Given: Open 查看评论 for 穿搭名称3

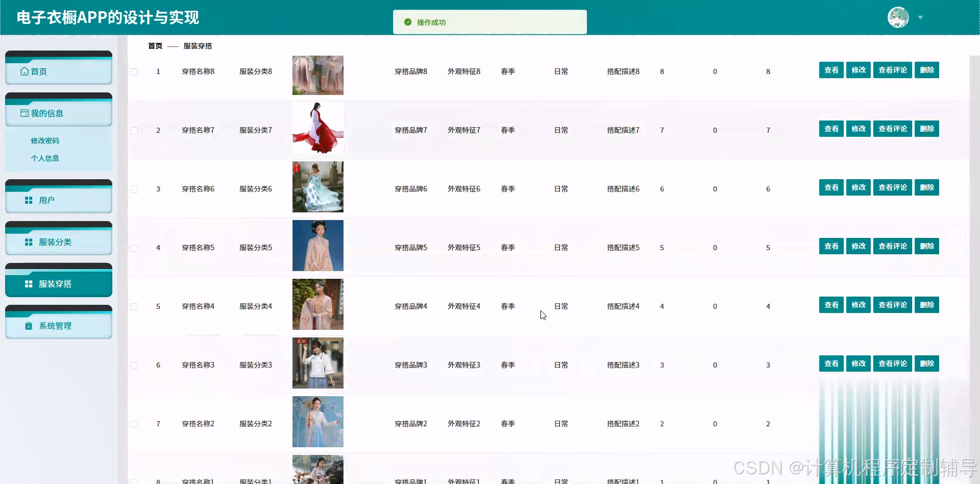Looking at the screenshot, I should 893,364.
